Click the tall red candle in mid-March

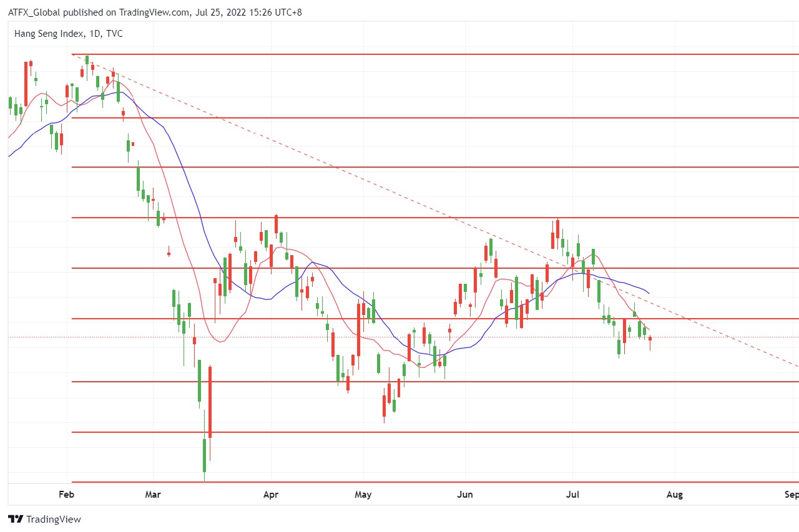tap(210, 402)
